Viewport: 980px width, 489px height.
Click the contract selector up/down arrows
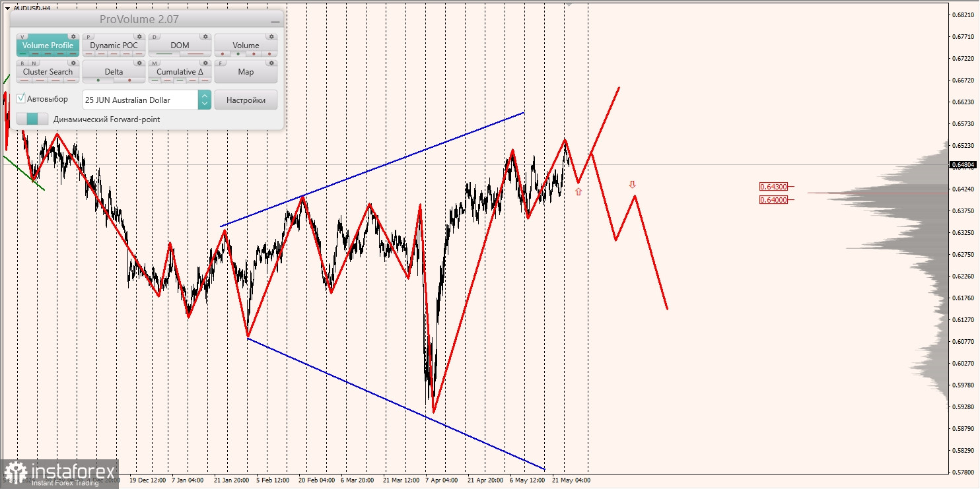coord(205,100)
